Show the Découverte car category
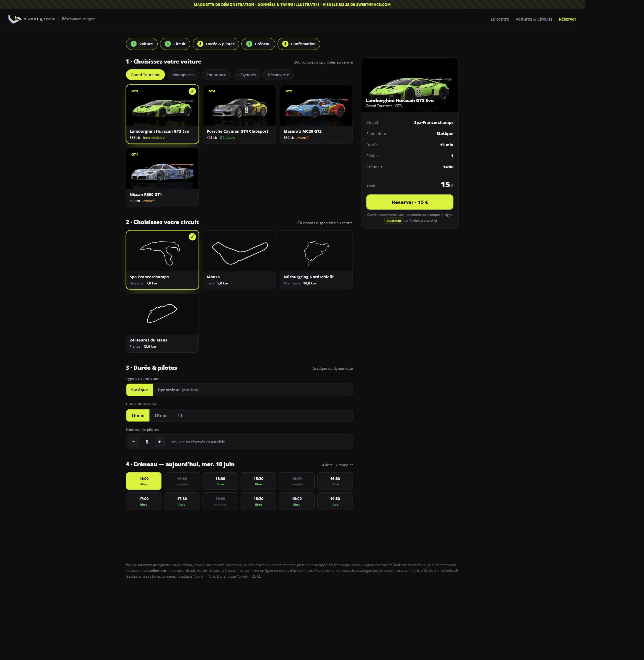Image resolution: width=644 pixels, height=660 pixels. click(x=278, y=75)
